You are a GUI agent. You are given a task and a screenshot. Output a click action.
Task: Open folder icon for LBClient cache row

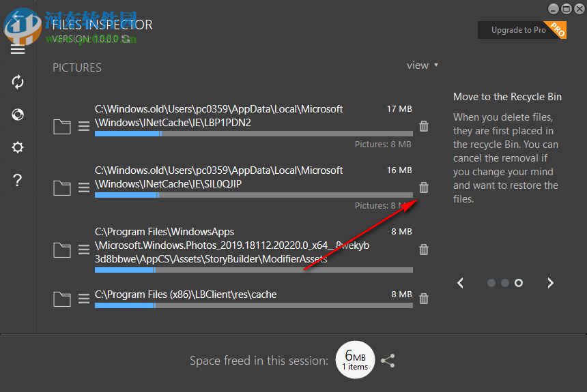[62, 299]
